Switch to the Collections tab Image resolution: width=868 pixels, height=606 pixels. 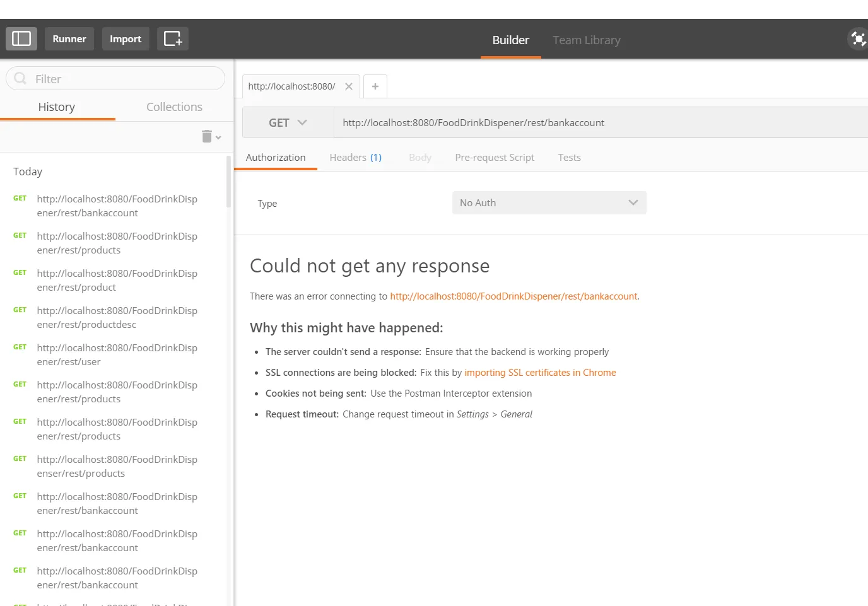tap(174, 107)
